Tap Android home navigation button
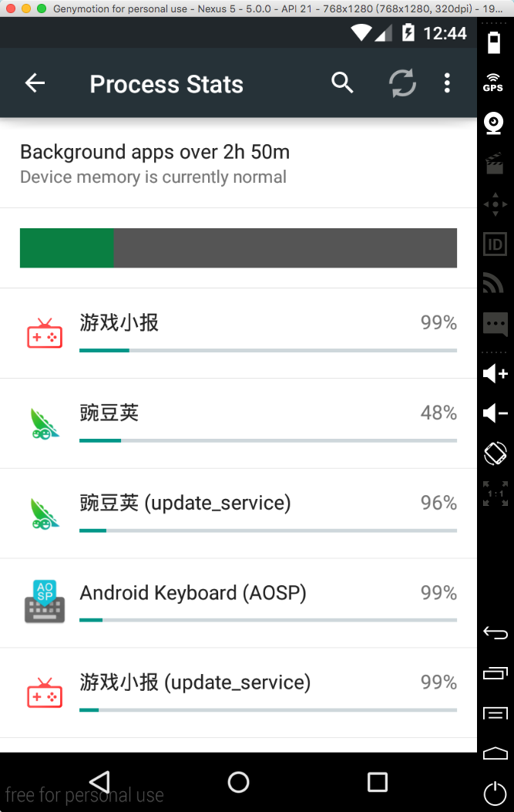 pos(239,782)
